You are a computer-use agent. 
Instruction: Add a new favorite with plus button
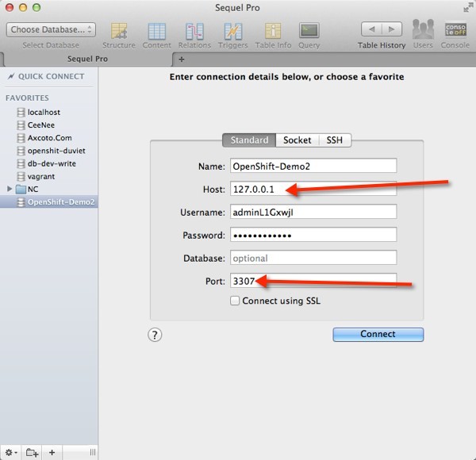point(52,452)
